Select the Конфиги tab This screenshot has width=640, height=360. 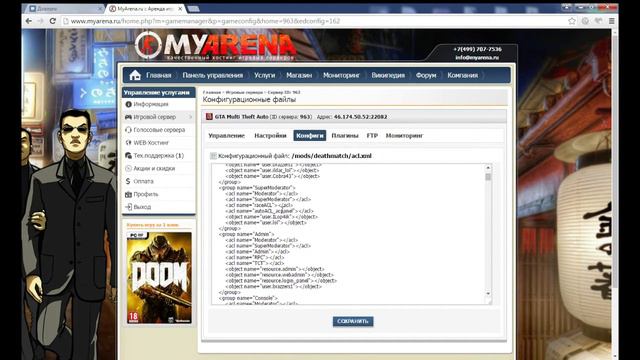(x=309, y=136)
